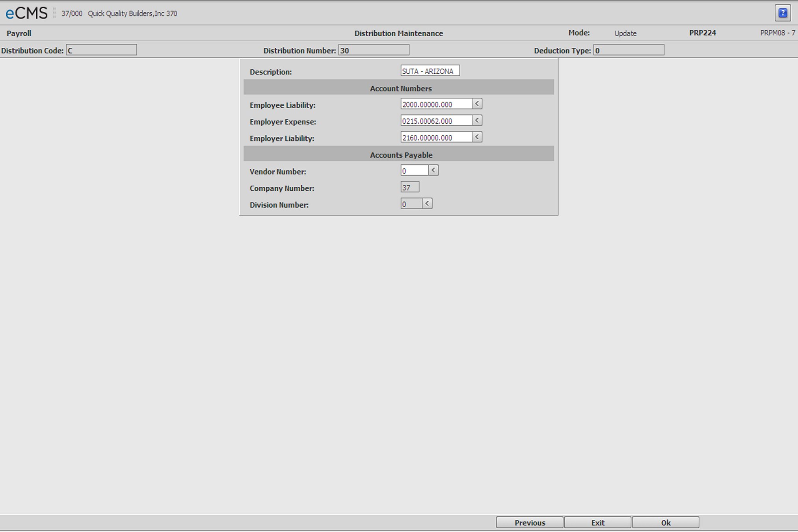Click the Company Number: label
798x532 pixels.
click(282, 188)
